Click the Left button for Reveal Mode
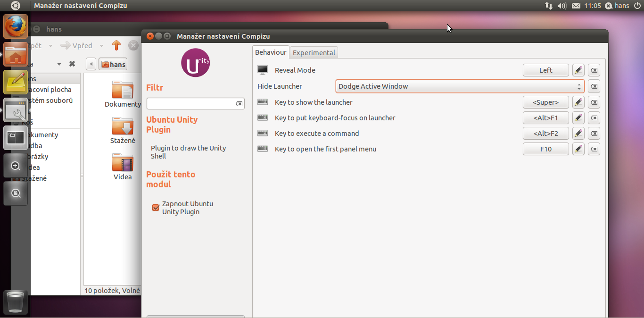644x318 pixels. [x=545, y=70]
